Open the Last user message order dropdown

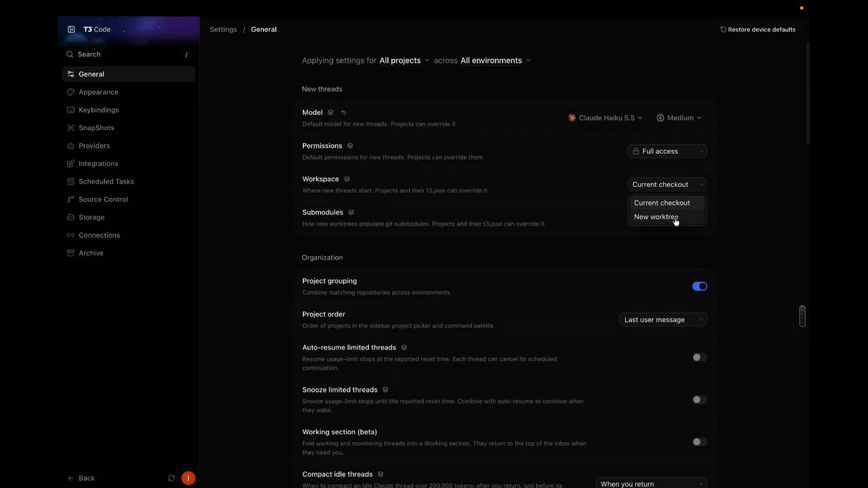(x=663, y=320)
